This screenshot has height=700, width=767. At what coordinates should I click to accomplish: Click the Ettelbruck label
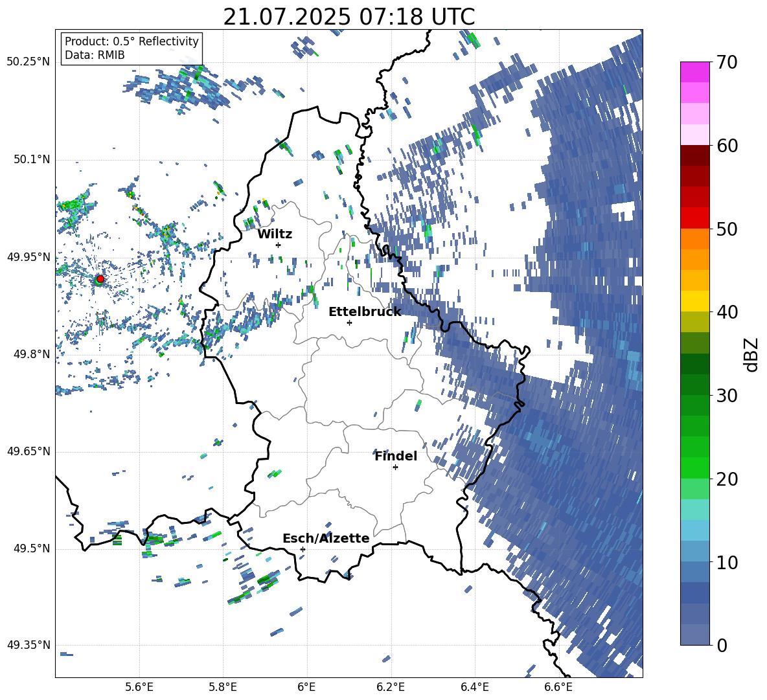tap(365, 312)
